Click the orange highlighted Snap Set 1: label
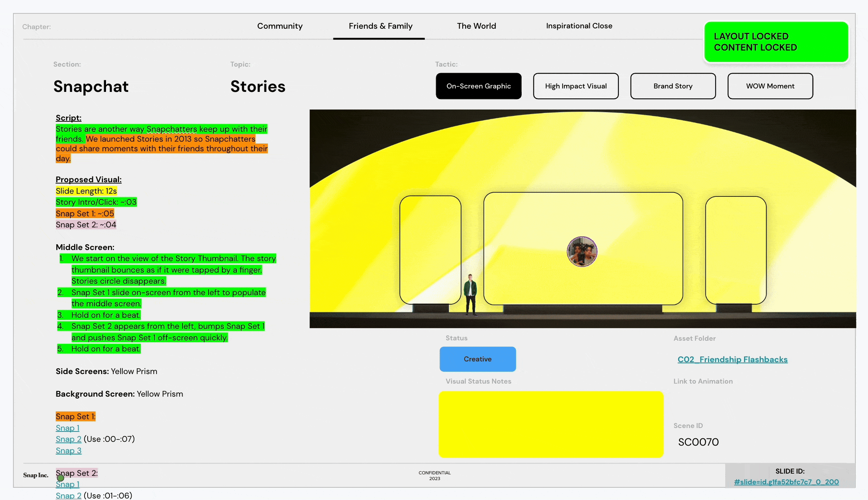868x500 pixels. (75, 417)
